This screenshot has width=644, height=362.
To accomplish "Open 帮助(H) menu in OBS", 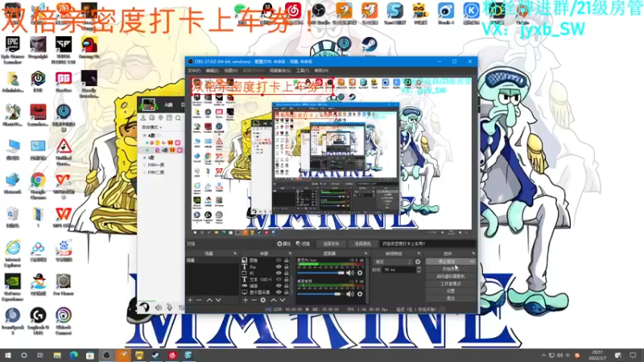I will (321, 71).
